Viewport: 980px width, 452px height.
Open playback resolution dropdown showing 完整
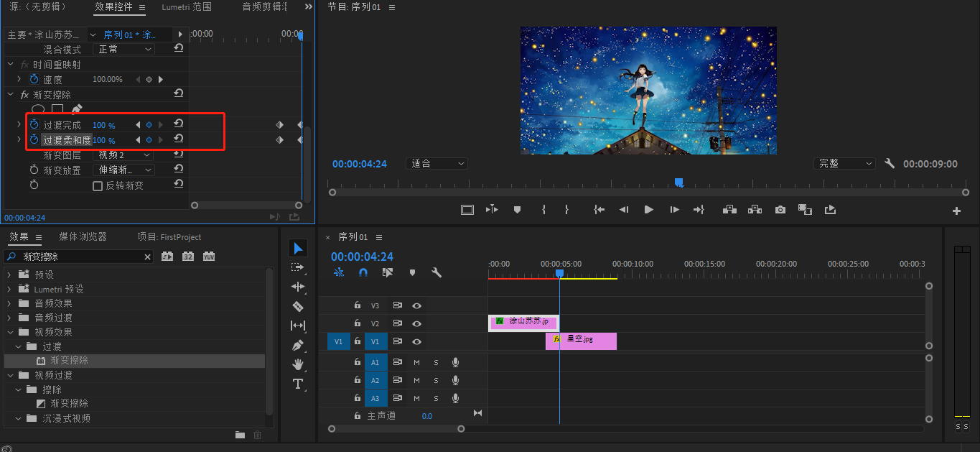click(x=844, y=164)
